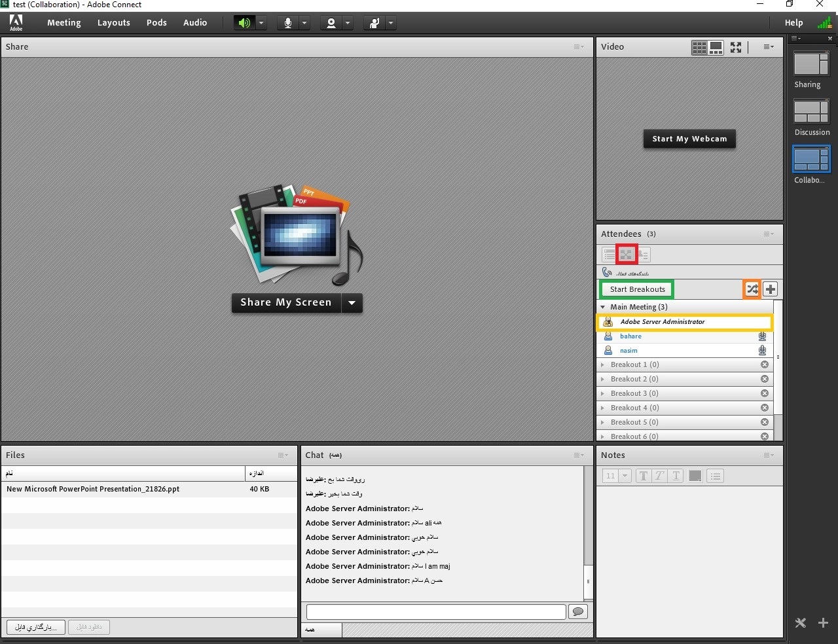Open the Help menu

(x=793, y=22)
